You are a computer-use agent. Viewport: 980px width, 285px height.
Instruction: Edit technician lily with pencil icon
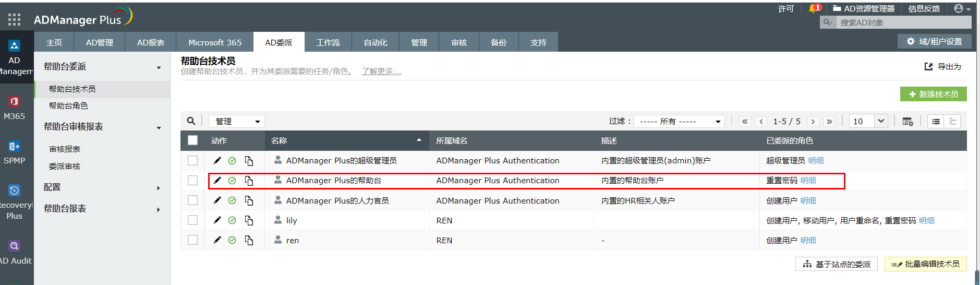217,220
